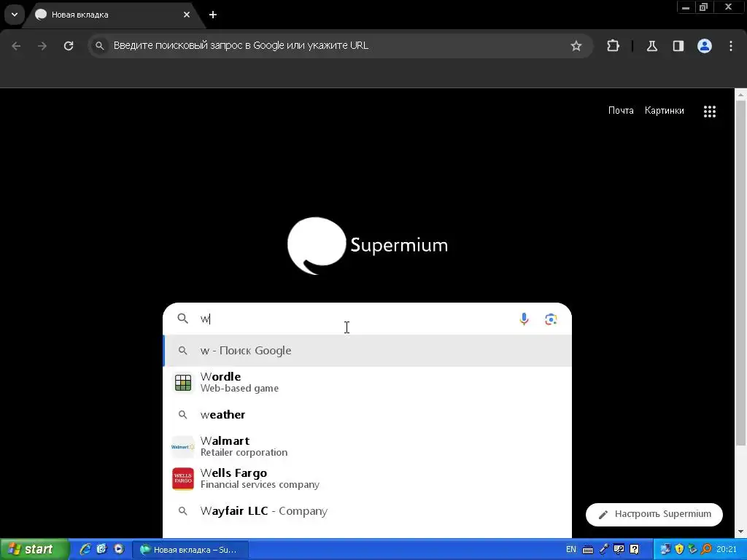Screen dimensions: 747x560
Task: Choose the weather suggestion
Action: (x=368, y=415)
